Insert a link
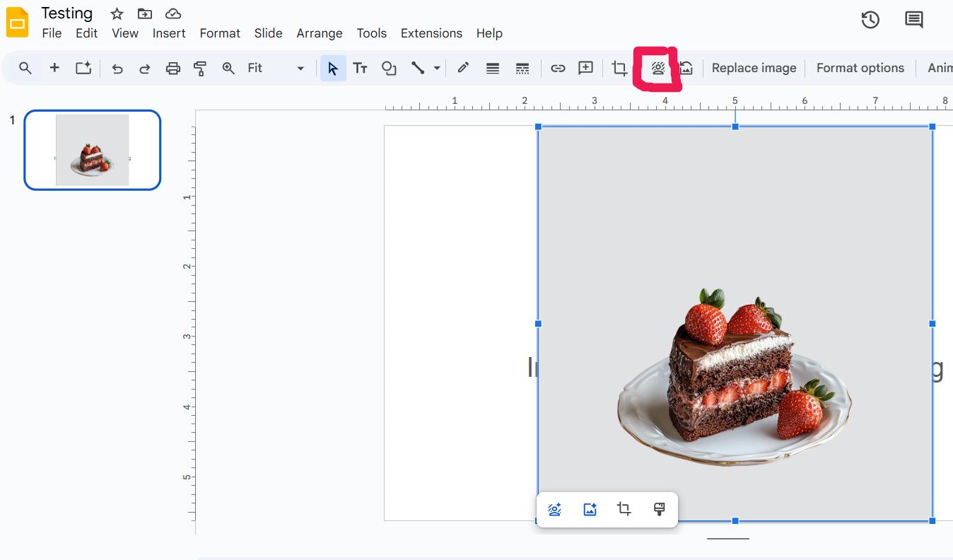Image resolution: width=953 pixels, height=560 pixels. (x=558, y=69)
